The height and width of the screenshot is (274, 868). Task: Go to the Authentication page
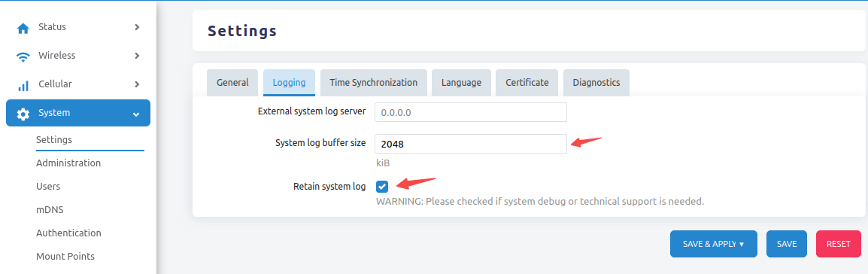pos(68,233)
